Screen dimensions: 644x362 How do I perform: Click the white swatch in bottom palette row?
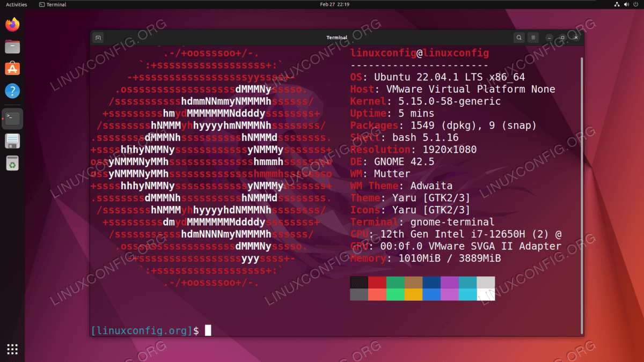click(x=486, y=294)
